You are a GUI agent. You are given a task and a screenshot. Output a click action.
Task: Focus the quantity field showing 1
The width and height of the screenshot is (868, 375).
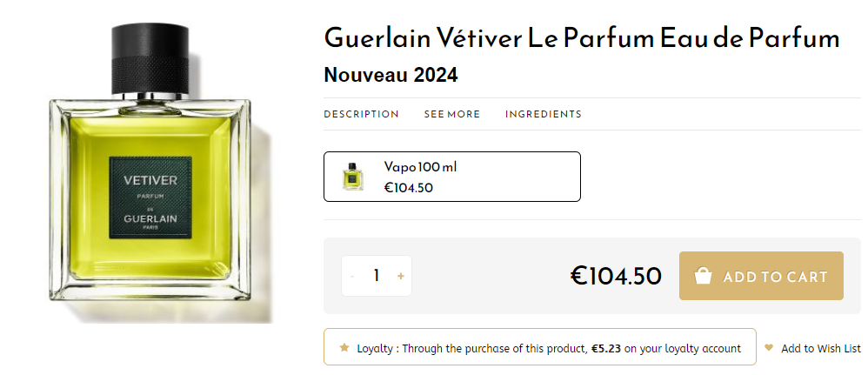click(377, 277)
